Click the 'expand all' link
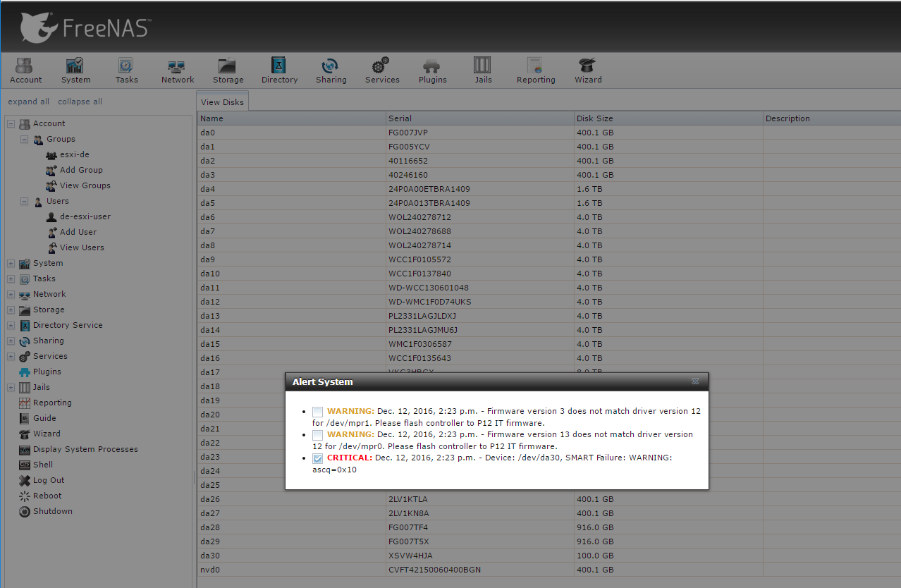 [x=29, y=102]
